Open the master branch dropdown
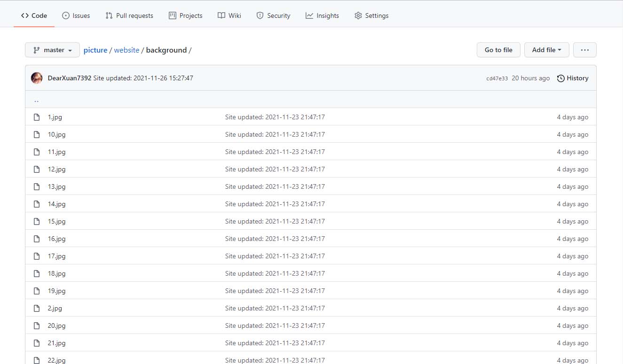The height and width of the screenshot is (364, 623). (x=52, y=50)
